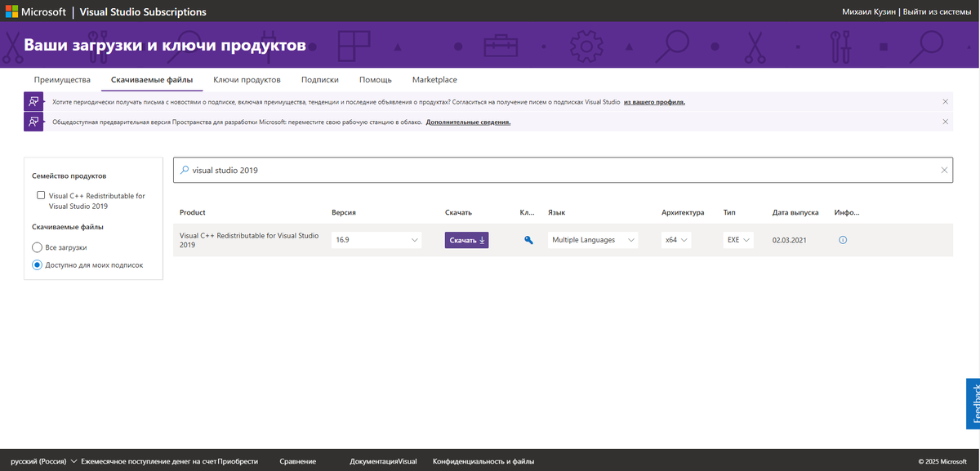980x471 pixels.
Task: Select the Все загрузки radio button
Action: (36, 247)
